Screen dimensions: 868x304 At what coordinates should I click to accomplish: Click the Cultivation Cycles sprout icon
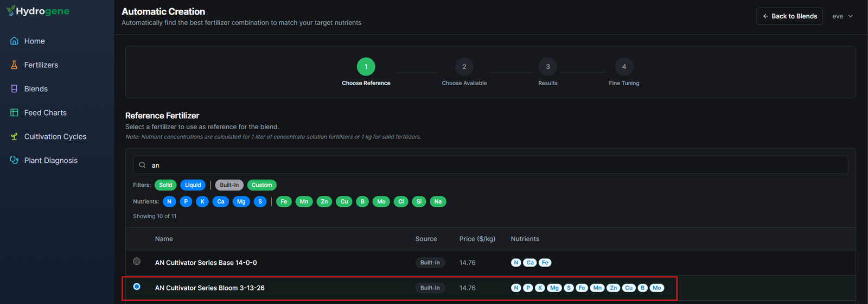click(x=14, y=136)
